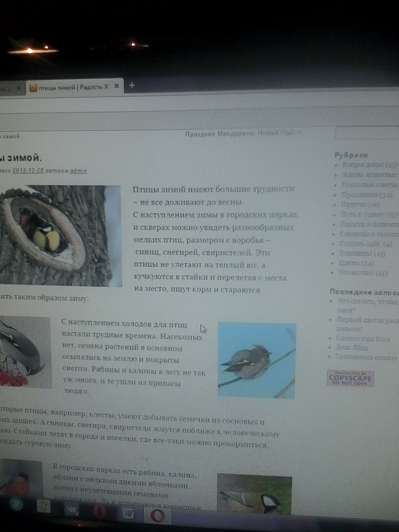This screenshot has height=532, width=399.
Task: Open the 'Создать сайт (4)' category
Action: point(366,244)
